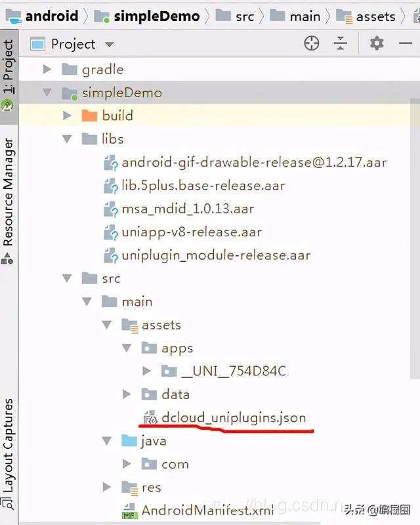This screenshot has height=525, width=420.
Task: Click the locate/scroll-from-source target icon
Action: coord(312,43)
